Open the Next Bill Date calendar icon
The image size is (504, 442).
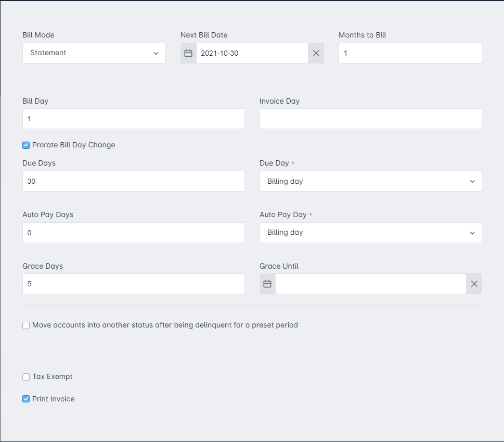pyautogui.click(x=188, y=53)
